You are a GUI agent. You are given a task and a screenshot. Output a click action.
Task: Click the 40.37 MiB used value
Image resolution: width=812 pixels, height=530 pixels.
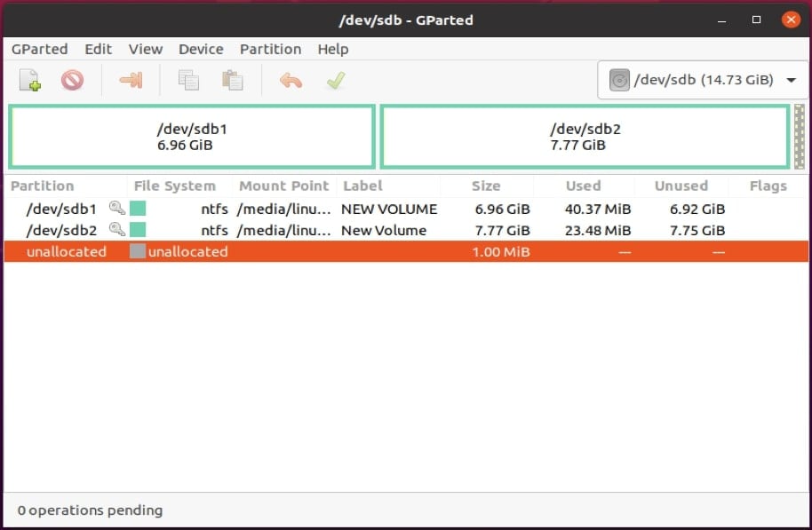[598, 210]
